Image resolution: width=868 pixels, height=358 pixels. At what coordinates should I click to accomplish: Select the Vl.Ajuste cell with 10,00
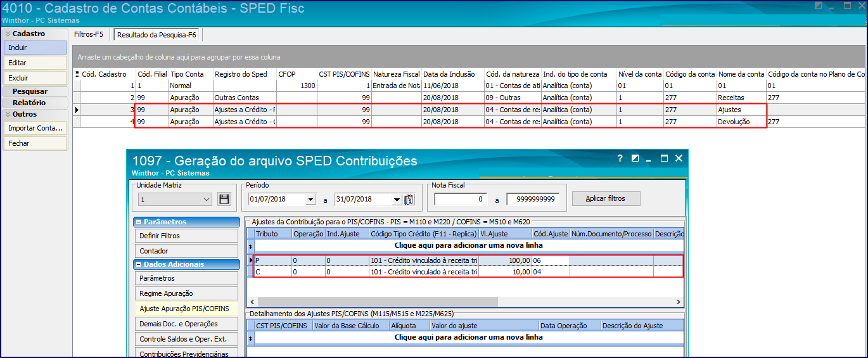point(505,272)
